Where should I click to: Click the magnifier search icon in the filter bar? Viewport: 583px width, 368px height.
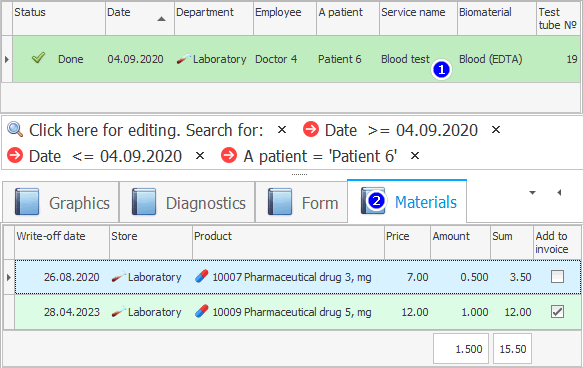[15, 129]
